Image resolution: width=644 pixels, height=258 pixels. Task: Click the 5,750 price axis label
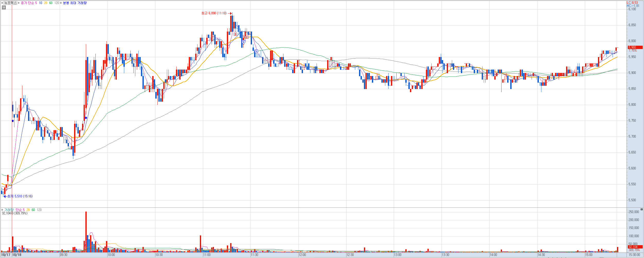pyautogui.click(x=632, y=120)
